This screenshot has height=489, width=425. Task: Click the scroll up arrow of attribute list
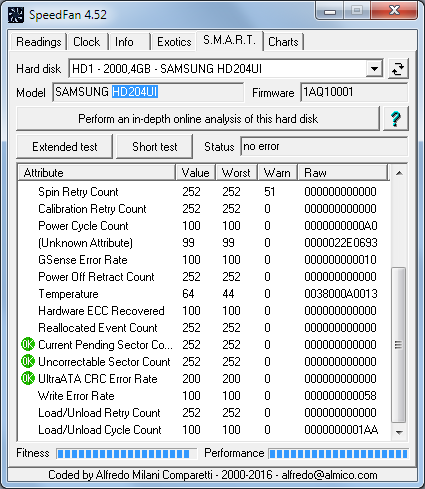pos(399,173)
